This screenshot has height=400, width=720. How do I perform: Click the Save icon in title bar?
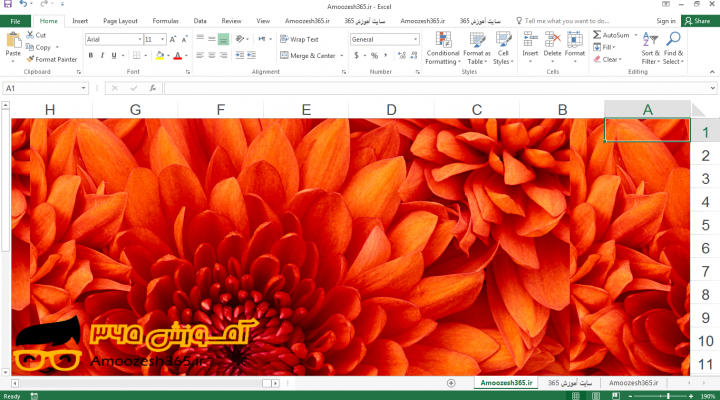tap(8, 4)
